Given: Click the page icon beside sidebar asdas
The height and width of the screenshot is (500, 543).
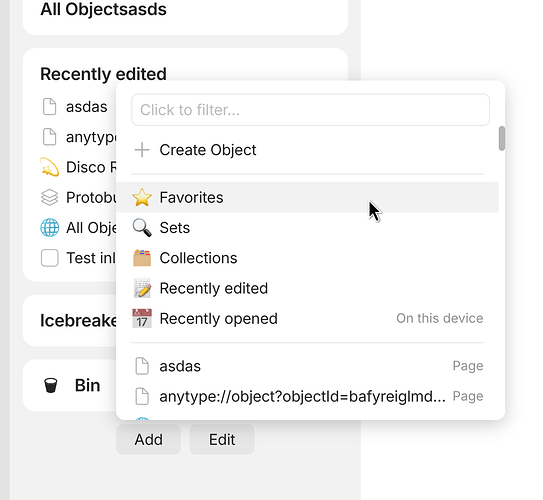Looking at the screenshot, I should click(50, 106).
